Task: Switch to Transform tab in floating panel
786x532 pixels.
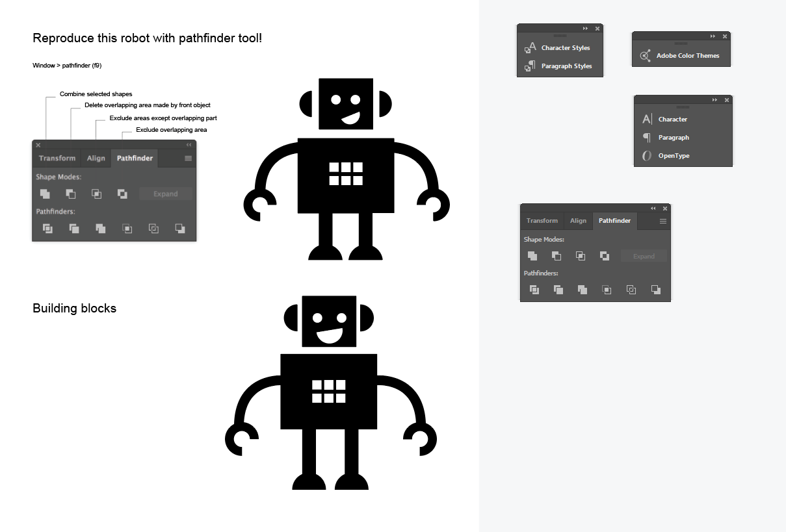Action: click(542, 221)
